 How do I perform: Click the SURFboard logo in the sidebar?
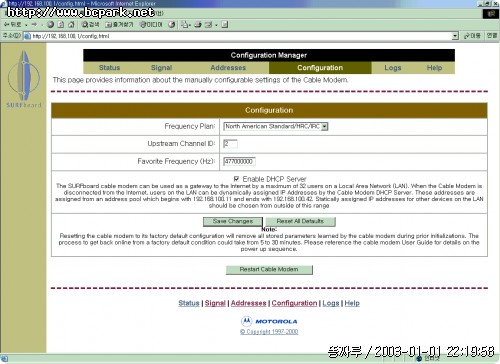[24, 79]
